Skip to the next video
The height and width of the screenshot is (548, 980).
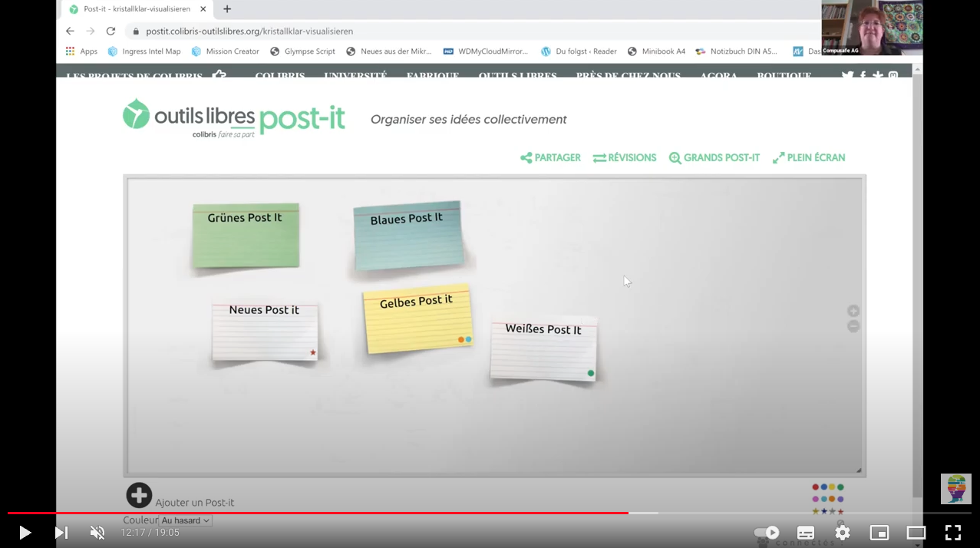[61, 532]
